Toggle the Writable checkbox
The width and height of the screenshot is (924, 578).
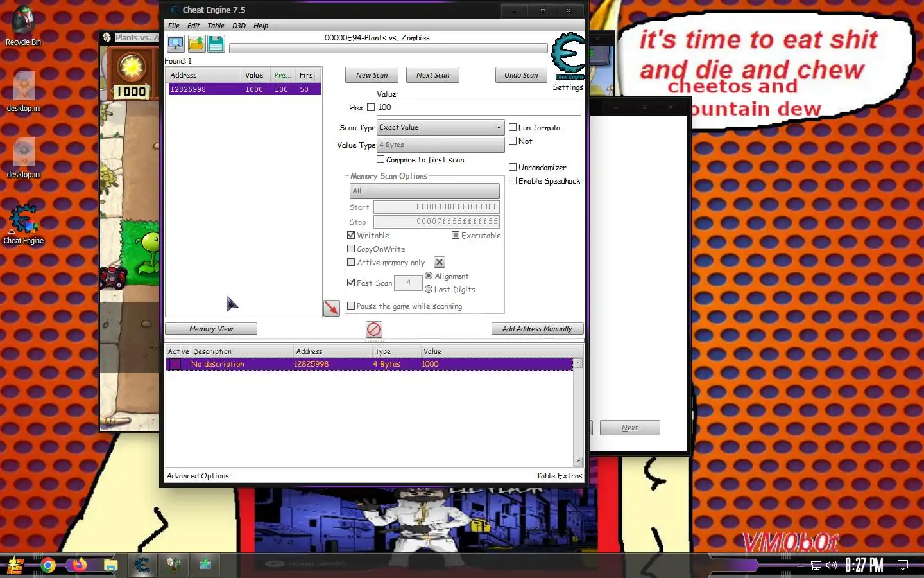tap(351, 235)
